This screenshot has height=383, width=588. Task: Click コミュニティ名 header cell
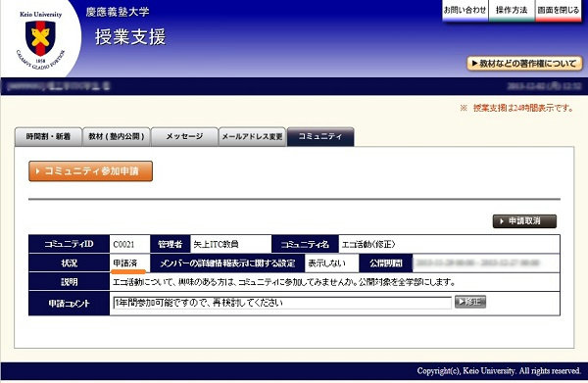click(305, 244)
